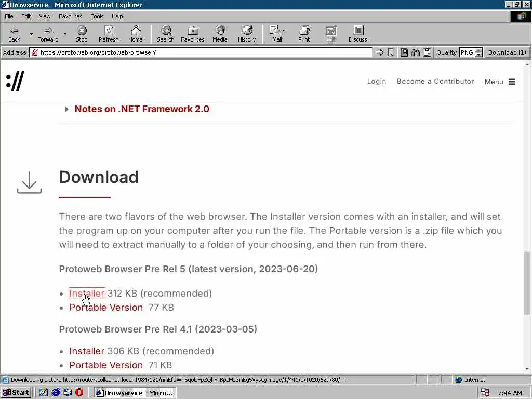Click the Downloading picture status bar text

[x=178, y=380]
